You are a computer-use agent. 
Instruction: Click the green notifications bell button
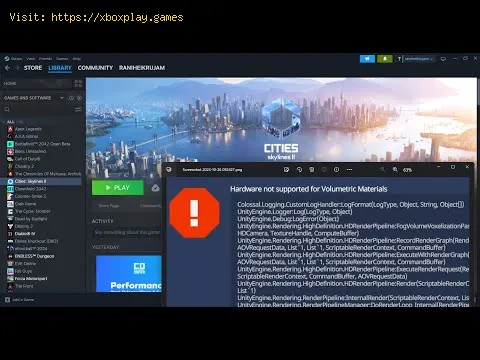(x=385, y=59)
